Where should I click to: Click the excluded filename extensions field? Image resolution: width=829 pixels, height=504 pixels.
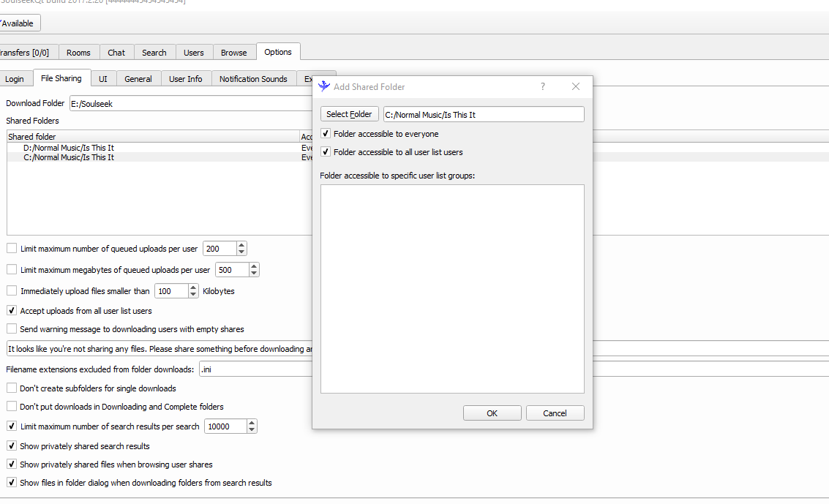[x=256, y=369]
